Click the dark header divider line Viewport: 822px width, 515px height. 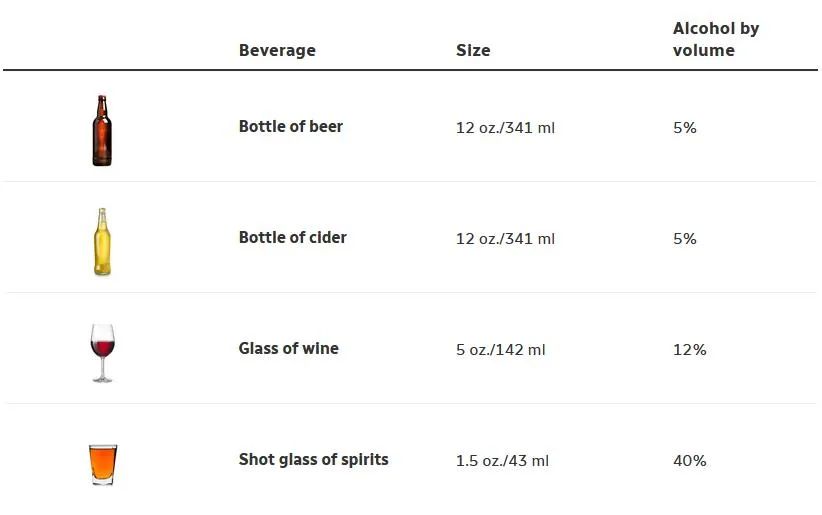coord(410,70)
